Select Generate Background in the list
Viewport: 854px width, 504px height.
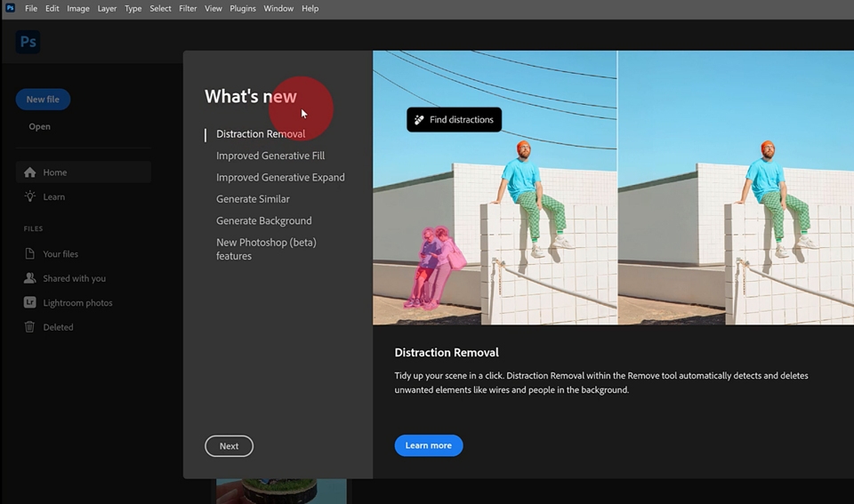(x=263, y=221)
